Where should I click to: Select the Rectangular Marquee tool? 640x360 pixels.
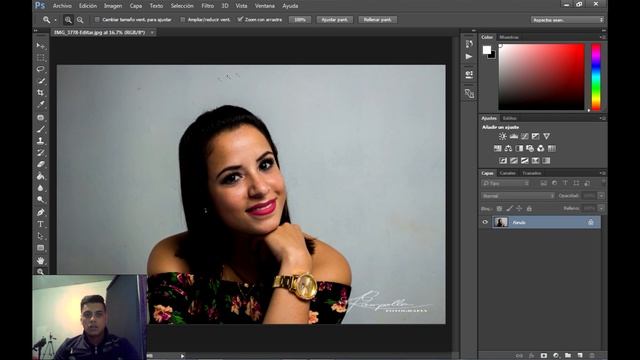coord(40,58)
